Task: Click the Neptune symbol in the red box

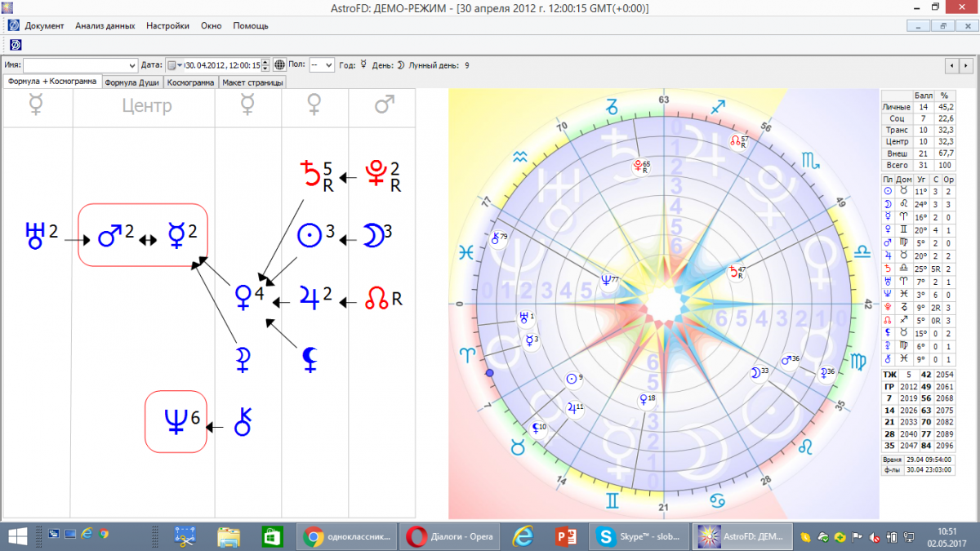Action: (x=176, y=420)
